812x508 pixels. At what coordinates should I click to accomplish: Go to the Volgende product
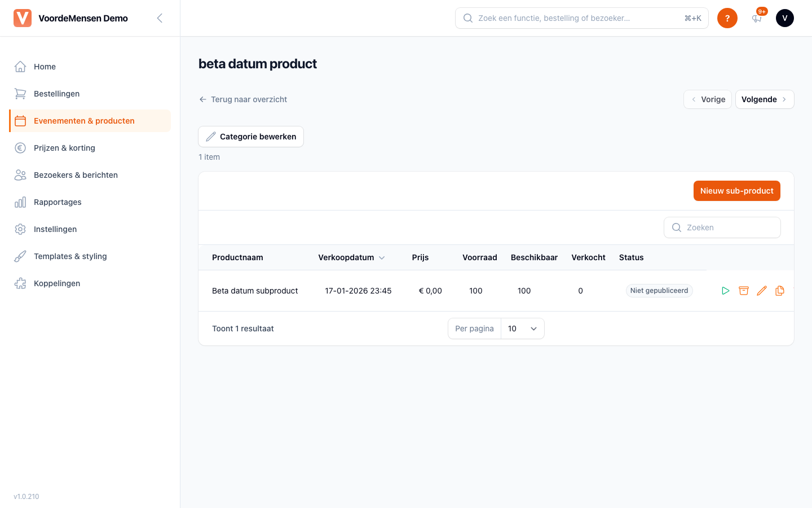765,99
